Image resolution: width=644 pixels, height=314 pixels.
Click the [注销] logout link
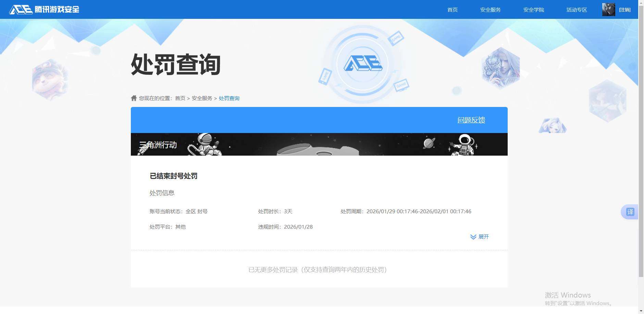625,10
